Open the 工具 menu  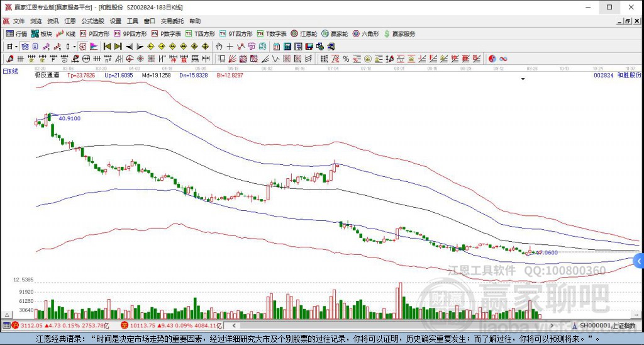(132, 21)
